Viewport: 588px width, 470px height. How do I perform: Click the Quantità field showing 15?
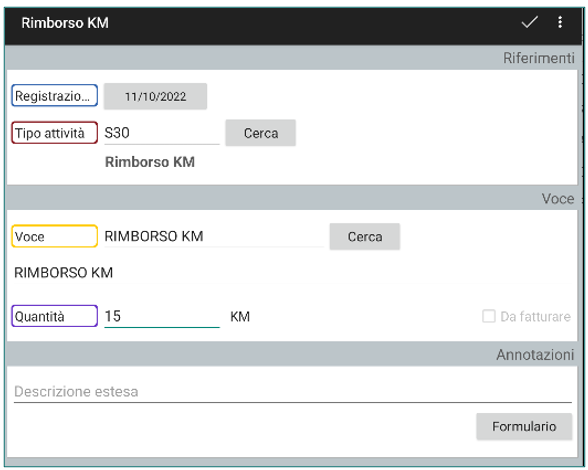(162, 316)
